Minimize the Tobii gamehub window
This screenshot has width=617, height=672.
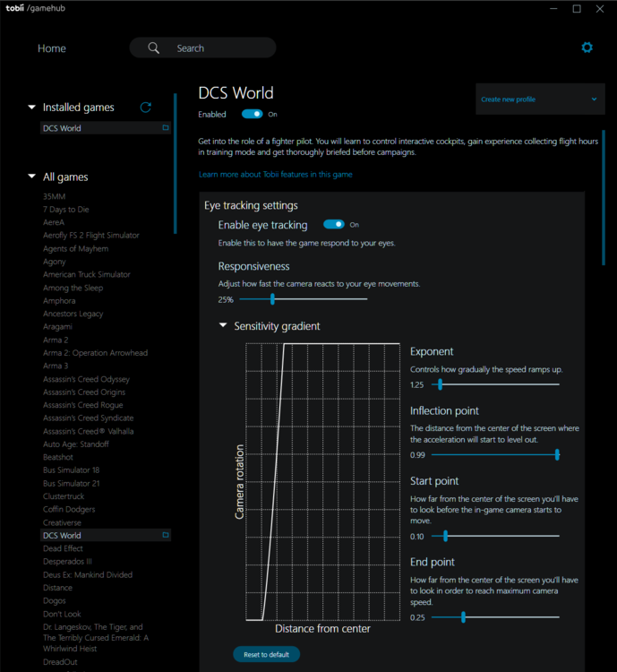pyautogui.click(x=552, y=9)
